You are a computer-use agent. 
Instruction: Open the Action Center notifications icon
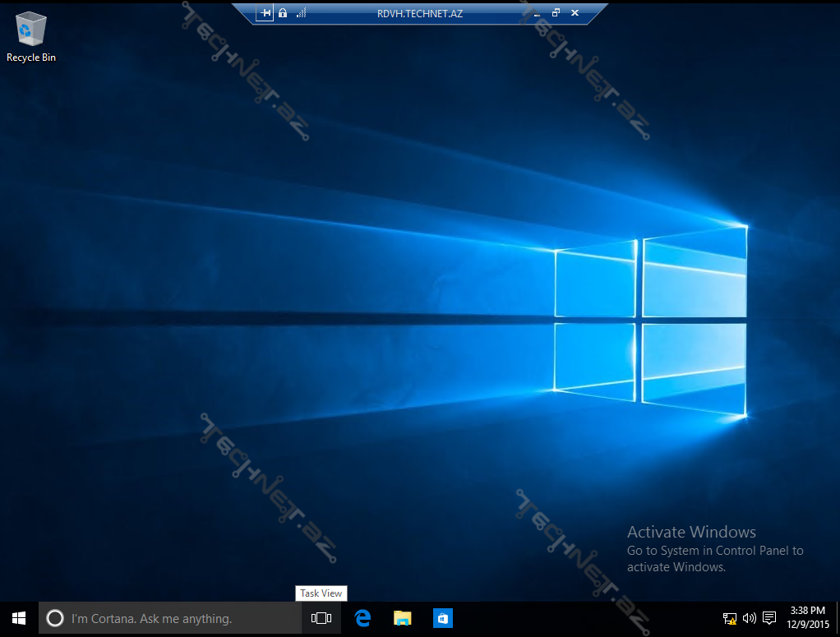point(769,618)
